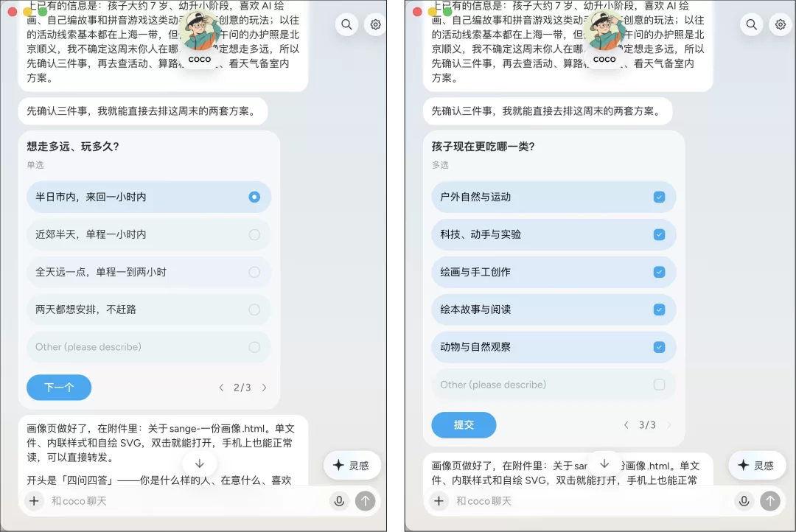Screen dimensions: 796x532
Task: Click 提交 button
Action: tap(464, 425)
